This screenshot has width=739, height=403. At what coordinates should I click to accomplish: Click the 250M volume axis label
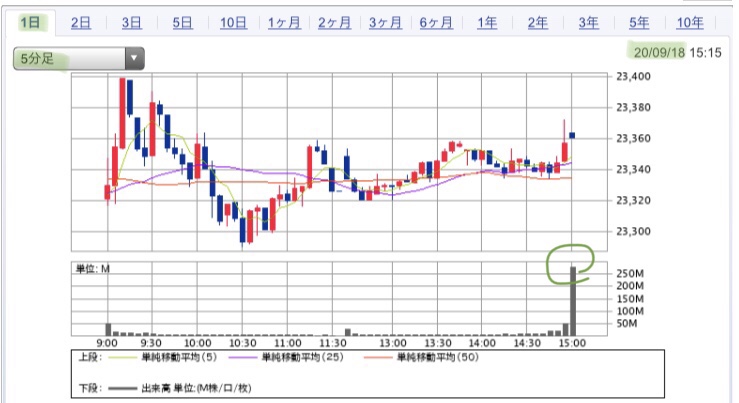[630, 273]
